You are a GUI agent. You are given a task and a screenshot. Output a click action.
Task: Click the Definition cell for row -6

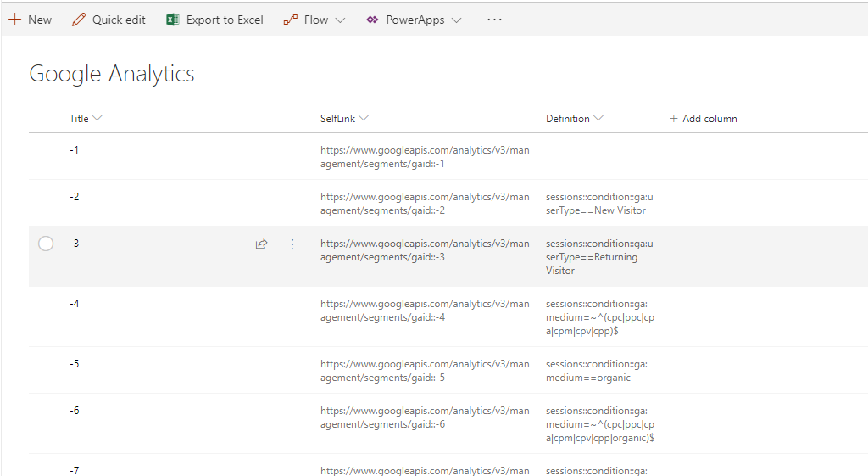pos(599,424)
